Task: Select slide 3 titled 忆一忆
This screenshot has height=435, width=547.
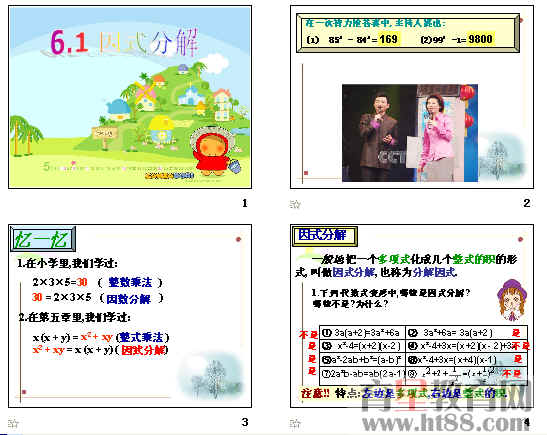Action: (130, 316)
